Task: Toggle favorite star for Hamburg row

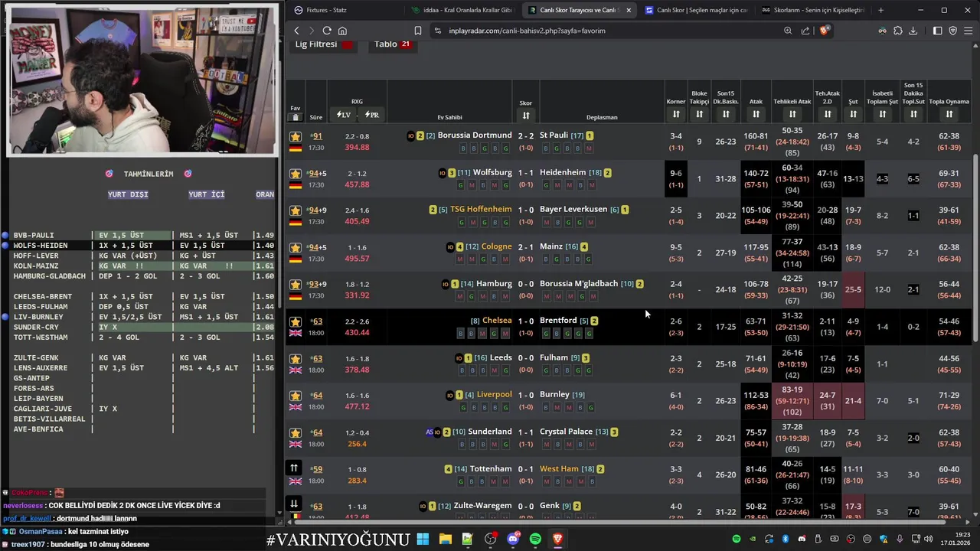Action: point(295,285)
